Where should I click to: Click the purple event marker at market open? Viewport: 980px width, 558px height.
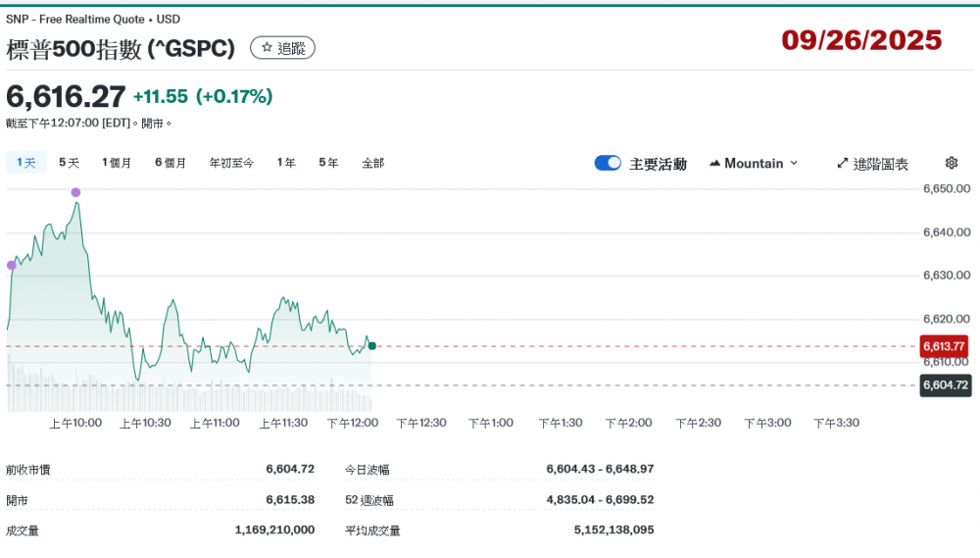tap(12, 265)
